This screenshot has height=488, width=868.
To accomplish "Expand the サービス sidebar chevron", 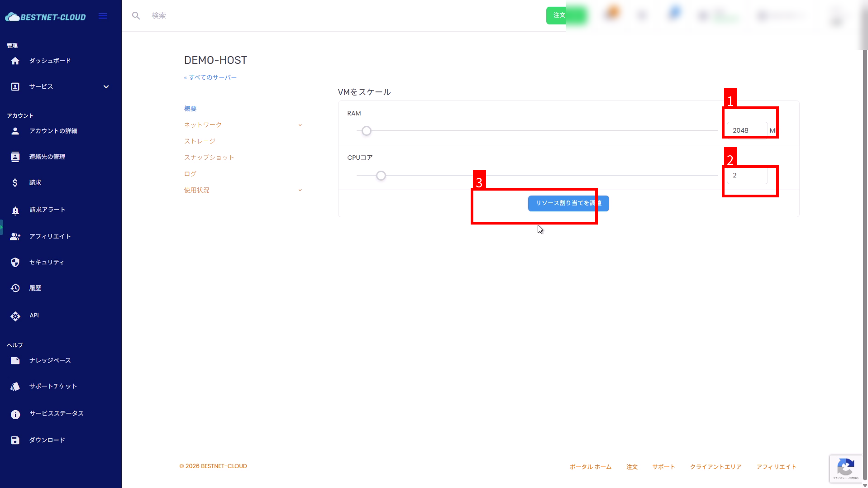I will pos(106,86).
